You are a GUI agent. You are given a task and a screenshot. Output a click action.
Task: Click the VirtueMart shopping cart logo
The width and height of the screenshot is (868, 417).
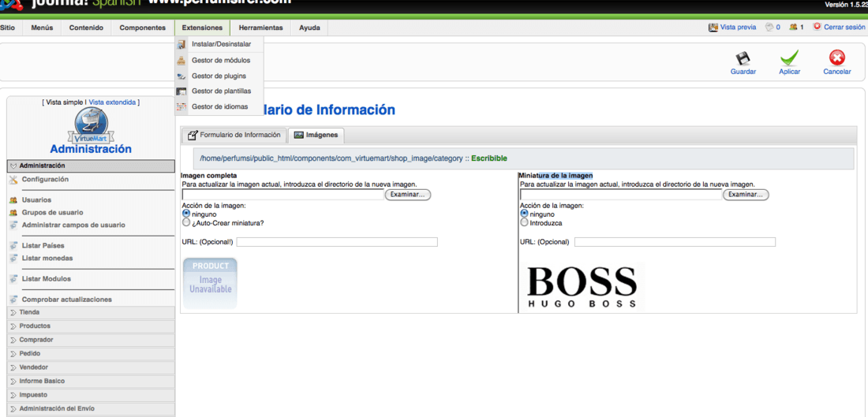[x=91, y=125]
